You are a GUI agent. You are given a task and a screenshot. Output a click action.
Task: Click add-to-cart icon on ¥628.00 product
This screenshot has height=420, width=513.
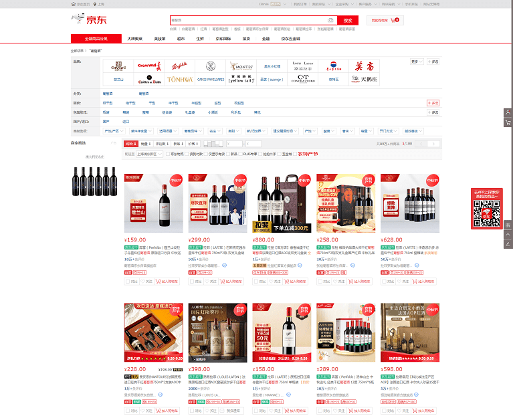[x=415, y=282]
